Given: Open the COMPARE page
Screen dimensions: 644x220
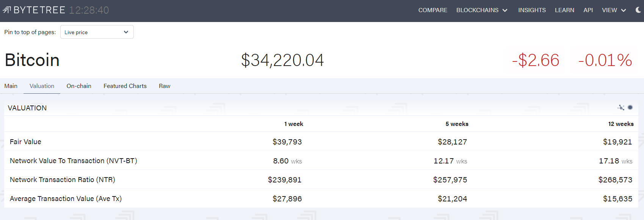Looking at the screenshot, I should [x=433, y=10].
